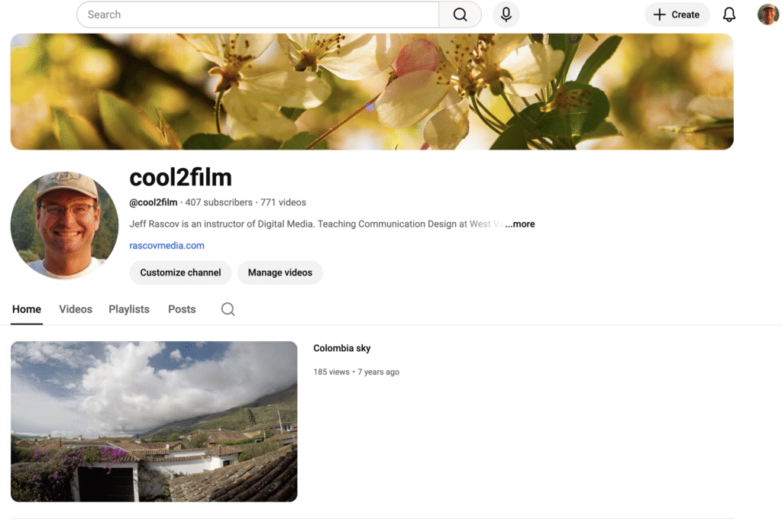
Task: Focus the Search input field
Action: [x=257, y=15]
